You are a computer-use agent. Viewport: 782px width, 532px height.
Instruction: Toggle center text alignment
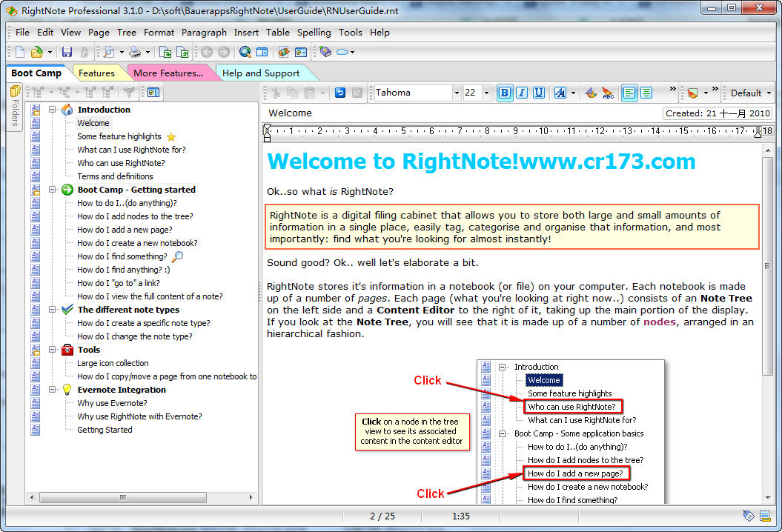click(x=646, y=93)
